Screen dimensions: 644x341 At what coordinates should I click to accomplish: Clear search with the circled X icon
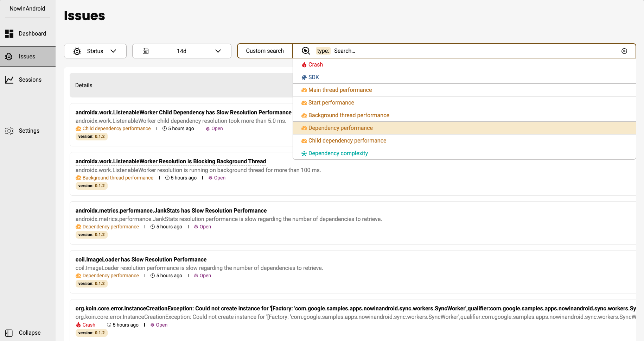624,51
